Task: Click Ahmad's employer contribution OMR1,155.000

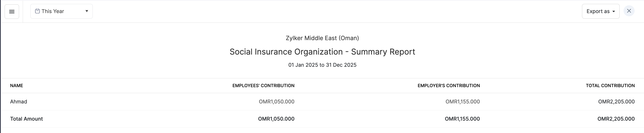Action: point(463,102)
